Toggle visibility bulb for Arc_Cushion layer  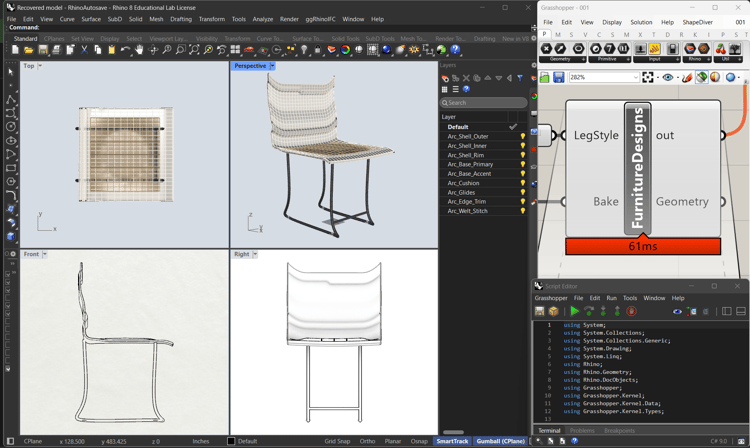[x=522, y=183]
